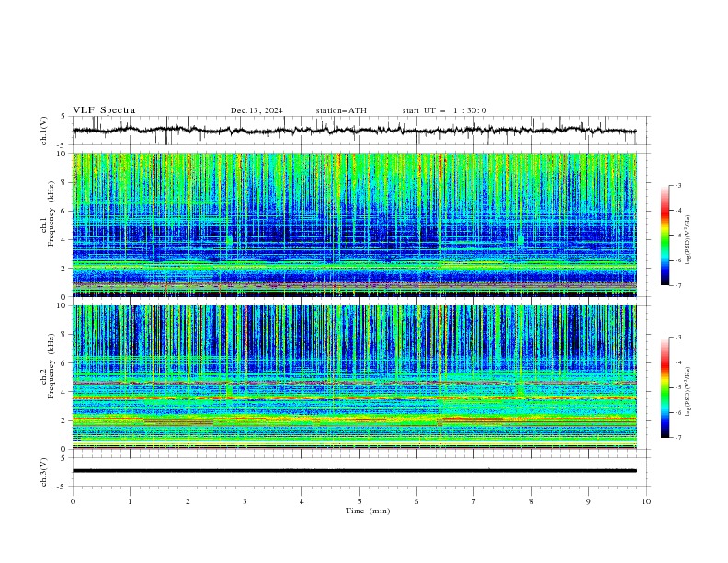Click the 'ch.1(V)' waveform axis label
This screenshot has width=728, height=563.
[44, 131]
